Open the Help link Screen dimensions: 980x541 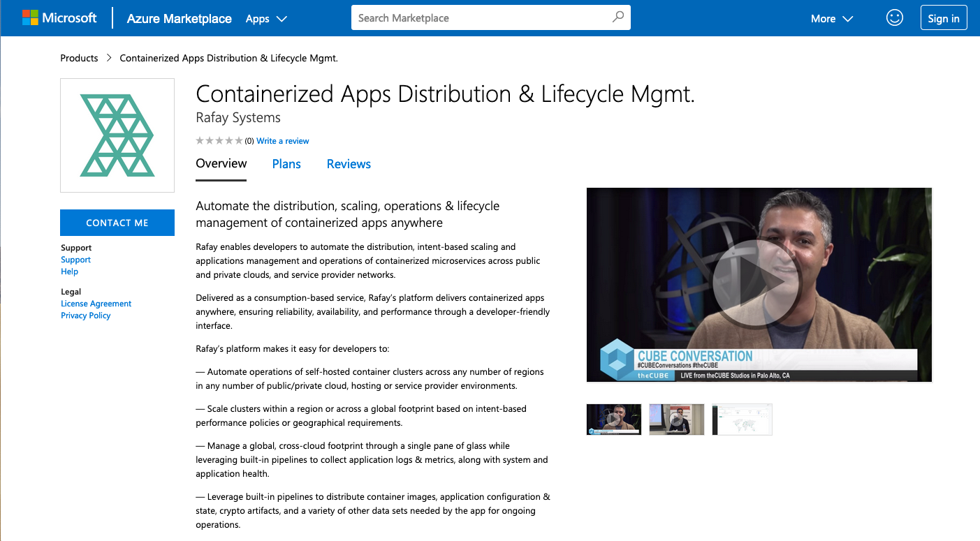point(69,272)
